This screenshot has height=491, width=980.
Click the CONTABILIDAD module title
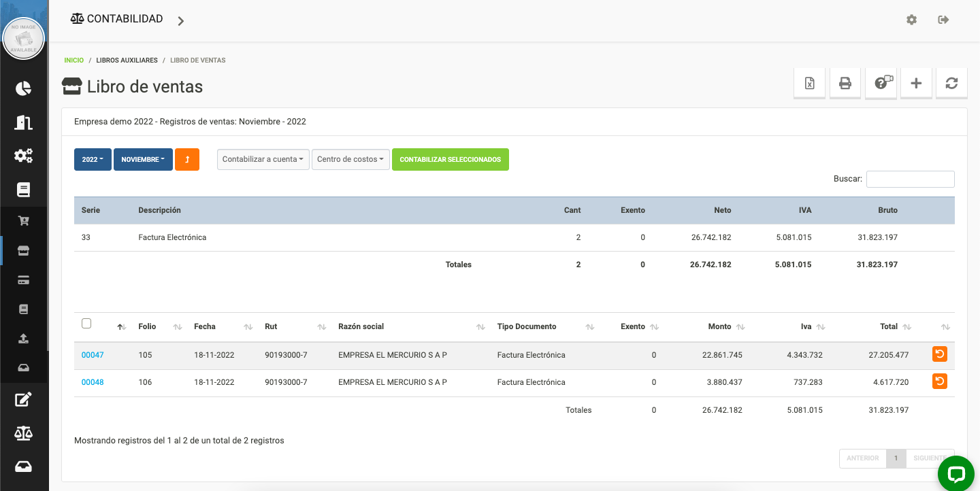(117, 19)
